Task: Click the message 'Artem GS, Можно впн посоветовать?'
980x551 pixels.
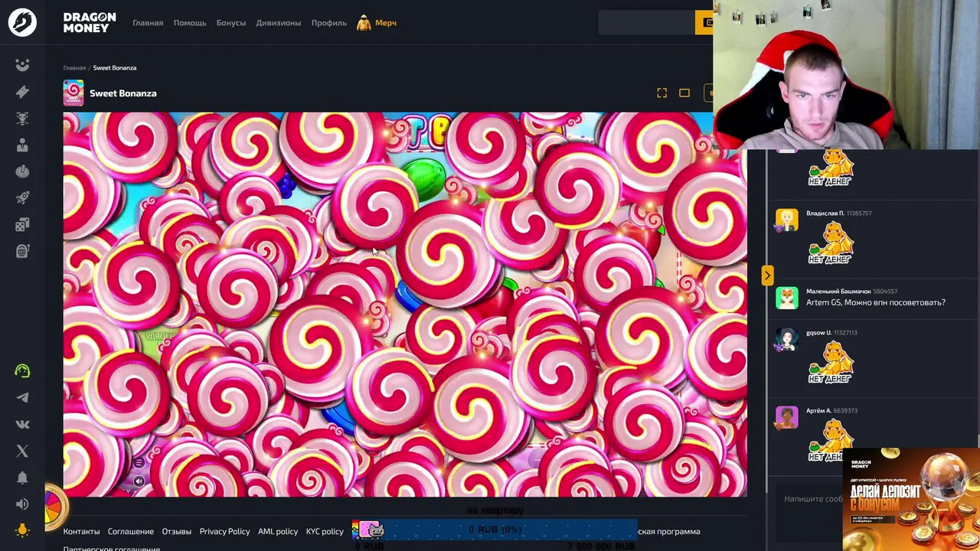Action: [x=876, y=303]
